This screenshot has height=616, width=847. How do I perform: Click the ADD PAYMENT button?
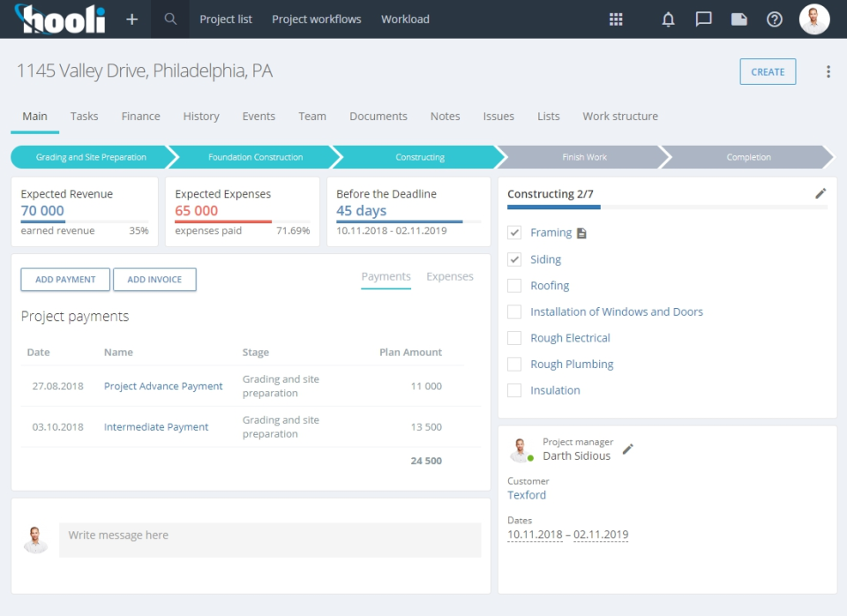click(65, 280)
